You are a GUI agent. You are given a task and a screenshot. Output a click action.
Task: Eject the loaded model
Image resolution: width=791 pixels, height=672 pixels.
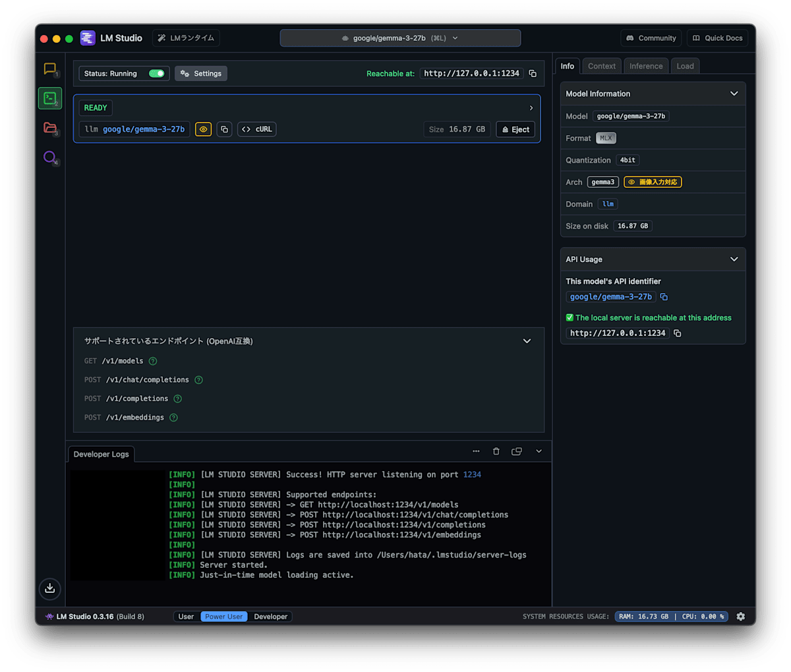point(515,130)
